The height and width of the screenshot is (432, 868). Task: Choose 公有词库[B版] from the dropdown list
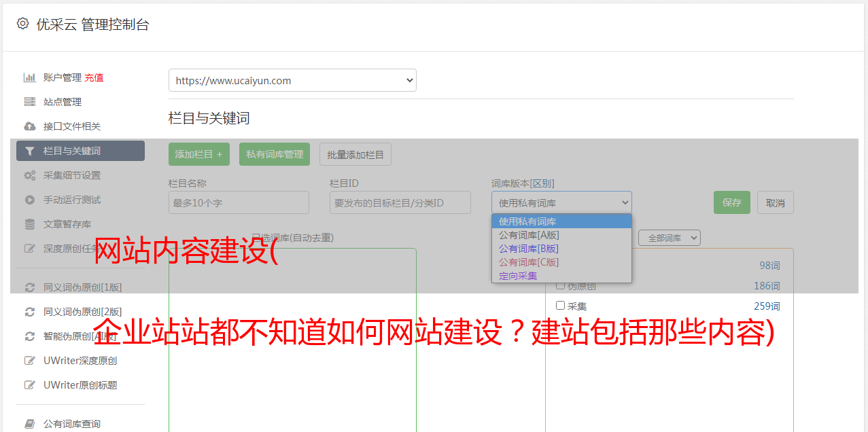click(x=561, y=249)
